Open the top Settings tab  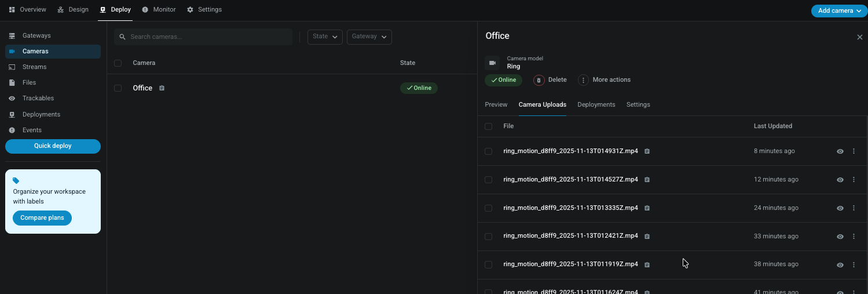[204, 10]
